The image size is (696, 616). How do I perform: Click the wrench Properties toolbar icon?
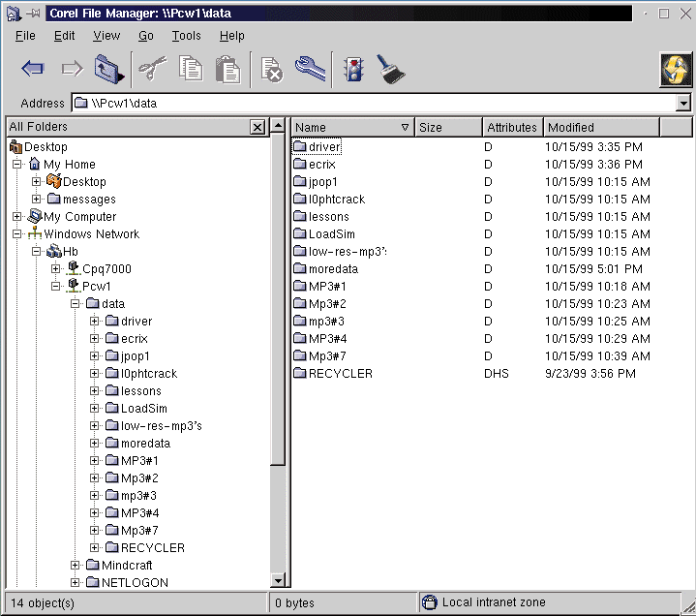click(311, 69)
